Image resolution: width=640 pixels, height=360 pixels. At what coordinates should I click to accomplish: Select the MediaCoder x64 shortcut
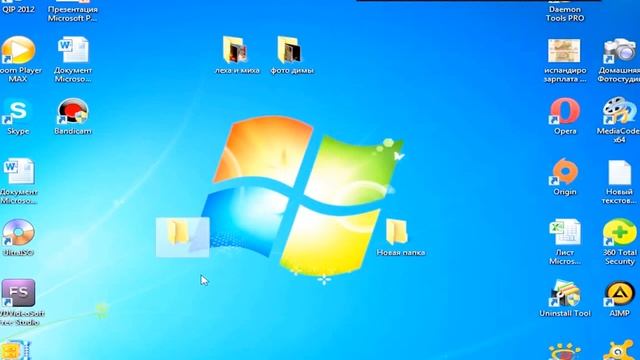[619, 120]
